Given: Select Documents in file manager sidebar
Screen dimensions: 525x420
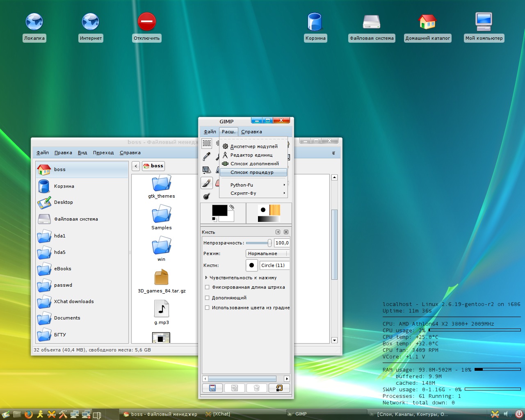Looking at the screenshot, I should [x=82, y=318].
